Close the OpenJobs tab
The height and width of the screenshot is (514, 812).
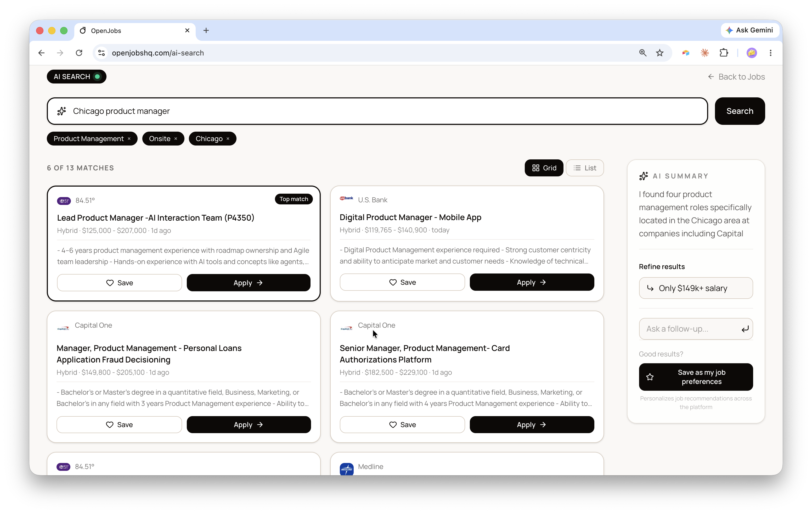point(188,30)
